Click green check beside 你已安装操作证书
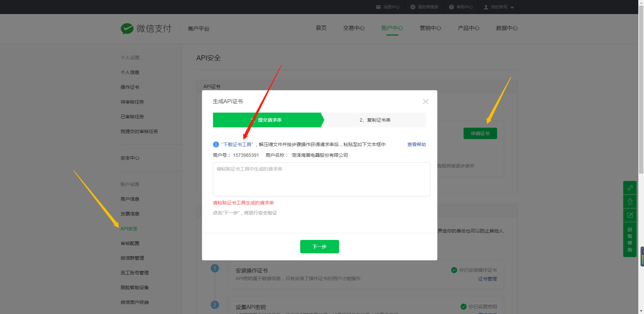 tap(454, 270)
